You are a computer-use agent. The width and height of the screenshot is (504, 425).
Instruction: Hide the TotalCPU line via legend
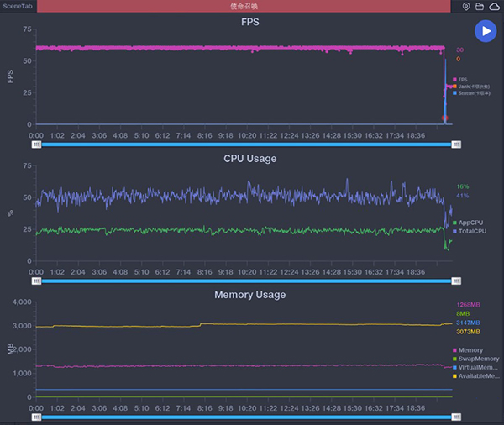coord(470,230)
